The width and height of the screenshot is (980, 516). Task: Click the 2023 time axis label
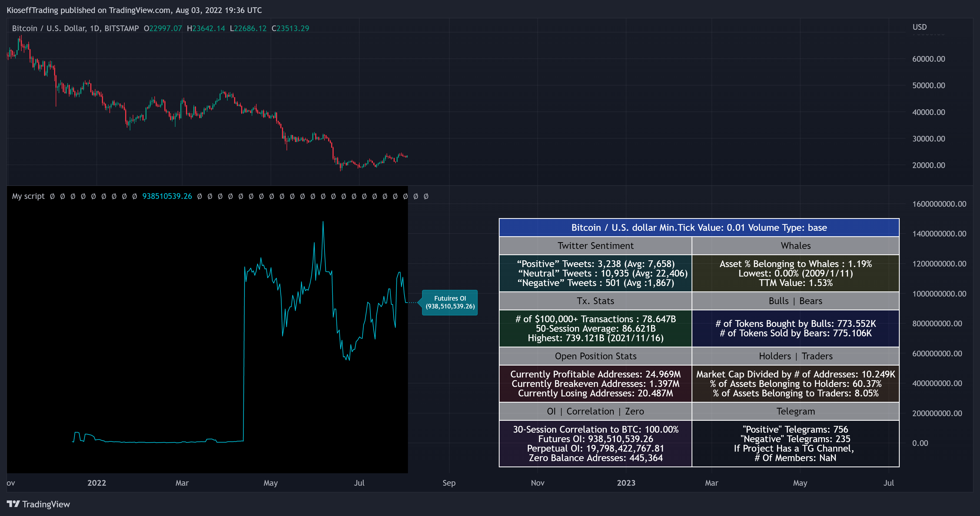tap(626, 483)
